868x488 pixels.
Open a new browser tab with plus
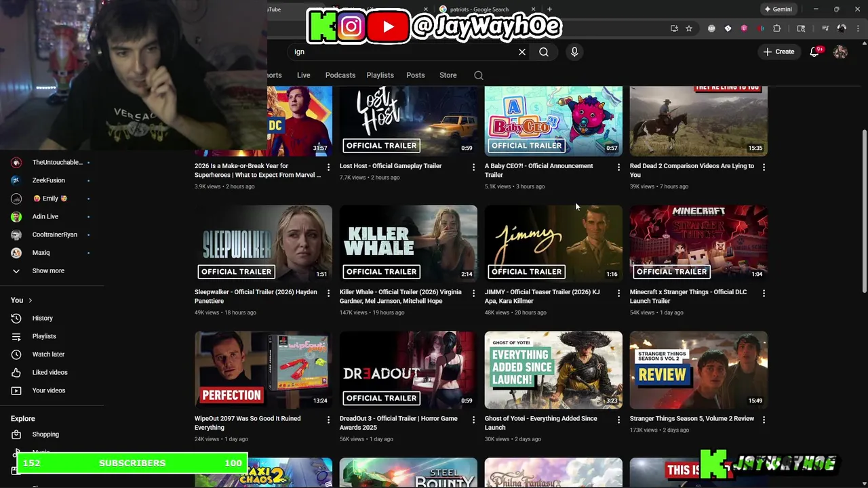pyautogui.click(x=549, y=9)
